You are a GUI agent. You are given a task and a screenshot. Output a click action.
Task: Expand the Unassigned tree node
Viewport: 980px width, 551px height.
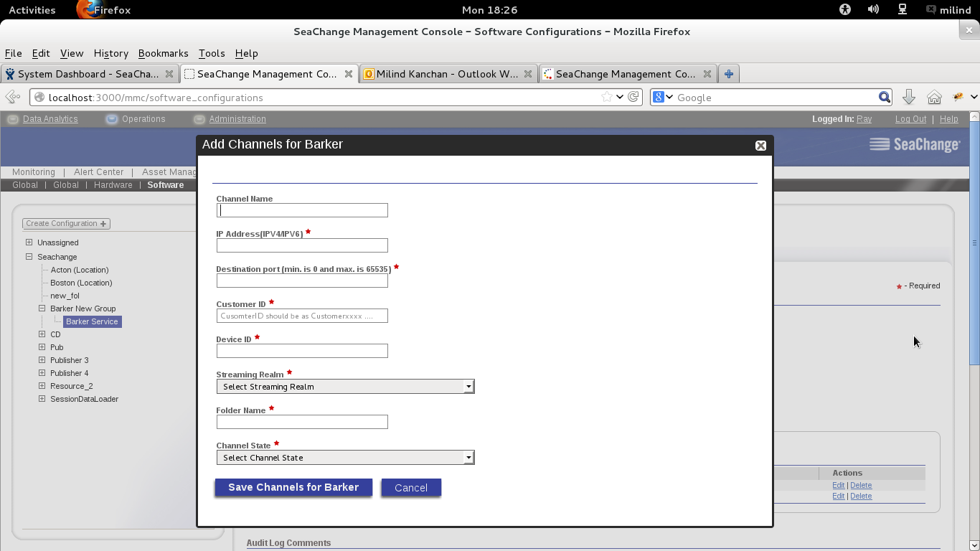point(29,242)
